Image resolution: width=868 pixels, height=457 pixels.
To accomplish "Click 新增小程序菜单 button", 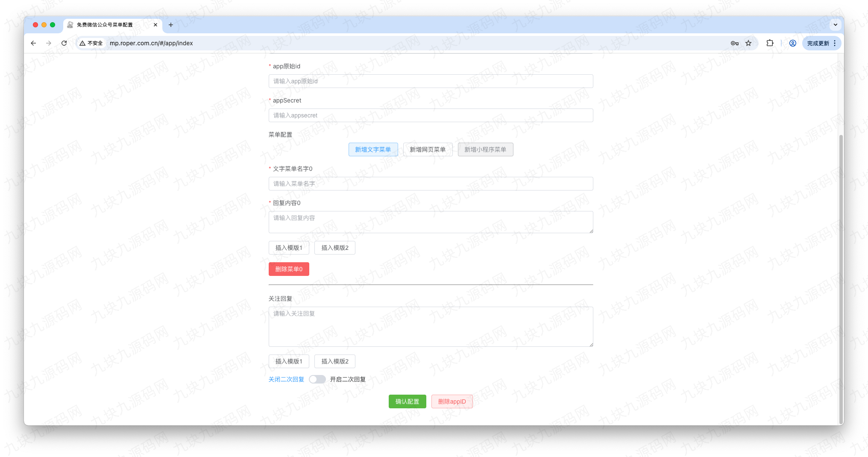I will 485,149.
